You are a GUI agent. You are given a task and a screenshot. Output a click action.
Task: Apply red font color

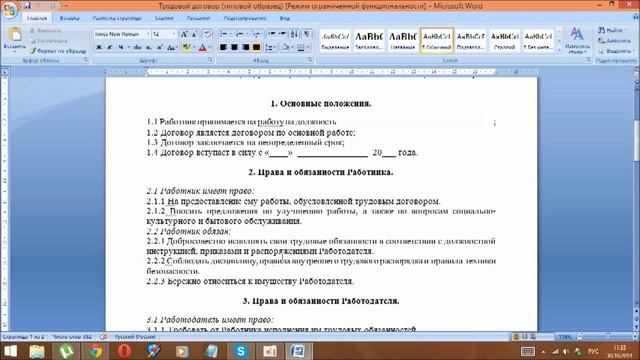[x=202, y=48]
